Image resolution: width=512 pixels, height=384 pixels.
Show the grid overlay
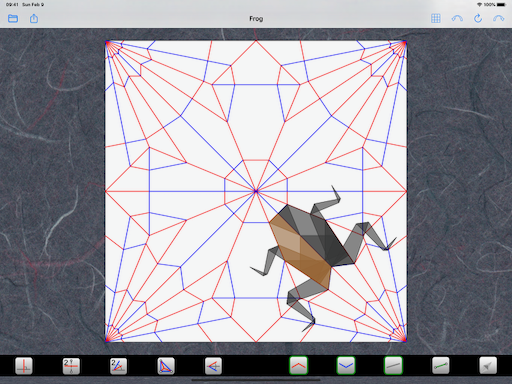click(436, 18)
